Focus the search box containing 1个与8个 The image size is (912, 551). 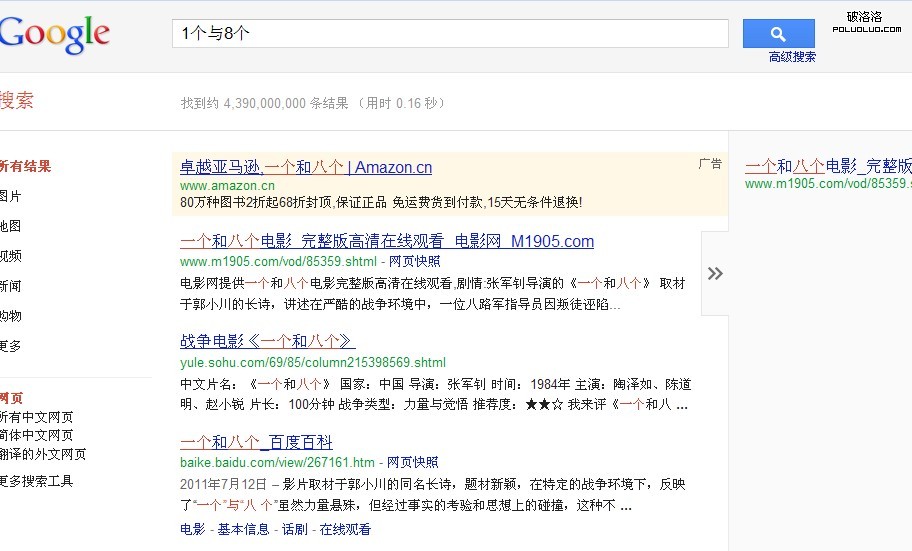(450, 33)
